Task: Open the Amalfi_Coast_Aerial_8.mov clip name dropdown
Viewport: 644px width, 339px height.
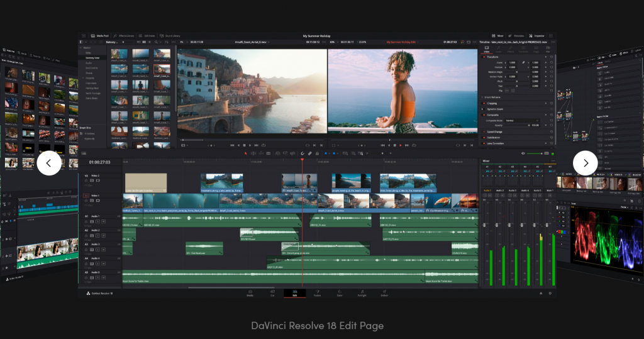Action: click(253, 42)
